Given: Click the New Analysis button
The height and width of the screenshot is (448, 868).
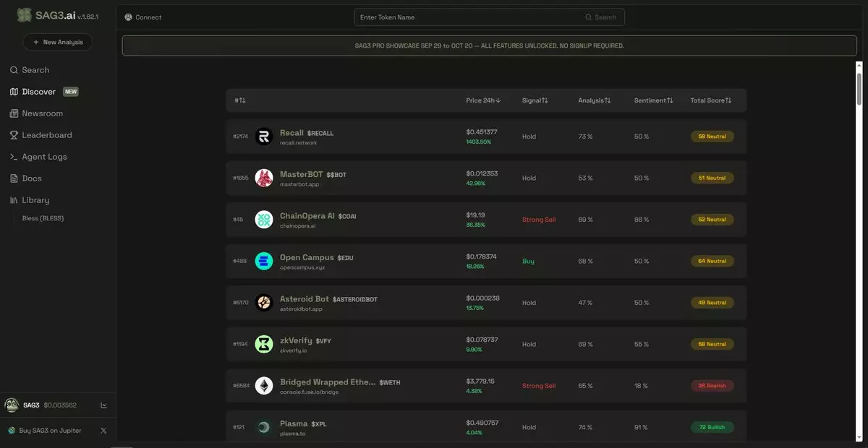Looking at the screenshot, I should tap(58, 42).
